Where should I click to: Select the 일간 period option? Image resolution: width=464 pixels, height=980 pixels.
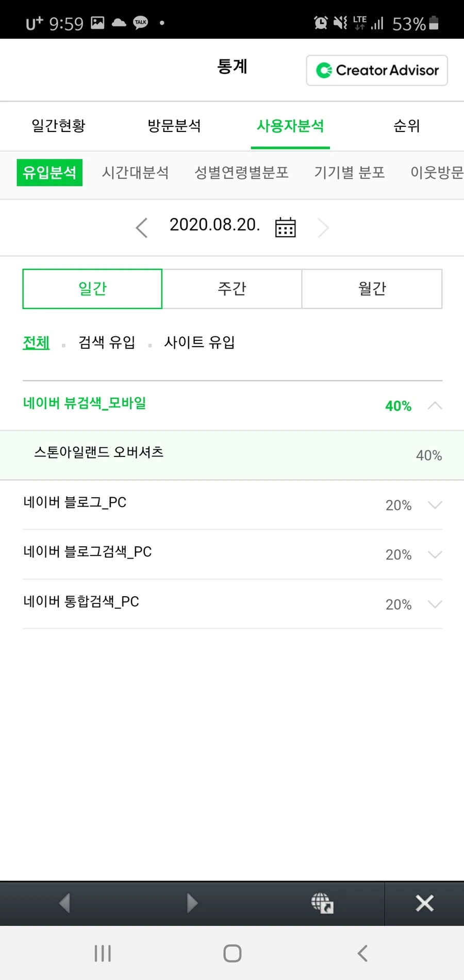tap(92, 289)
